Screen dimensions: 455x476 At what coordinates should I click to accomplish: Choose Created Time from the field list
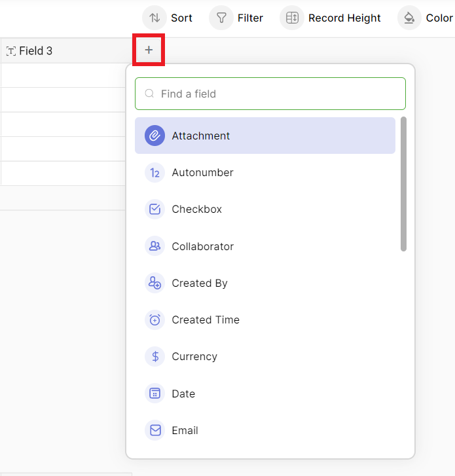[206, 320]
